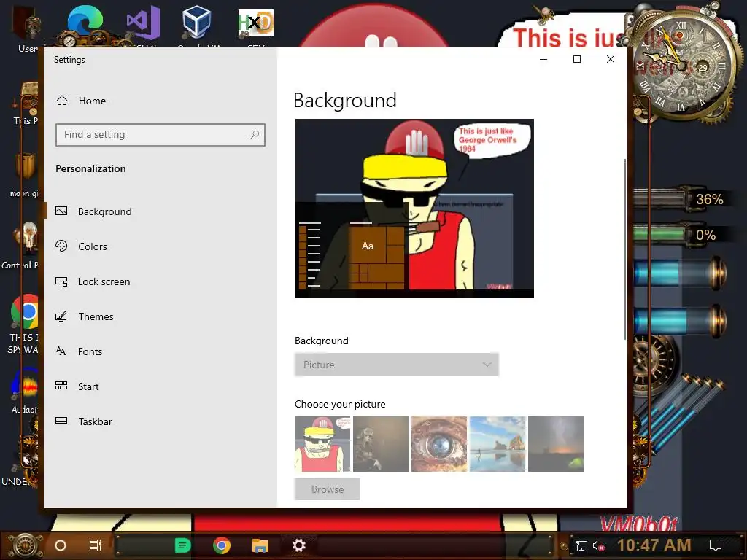This screenshot has height=560, width=747.
Task: Click the Lock screen monitor icon
Action: (x=61, y=281)
